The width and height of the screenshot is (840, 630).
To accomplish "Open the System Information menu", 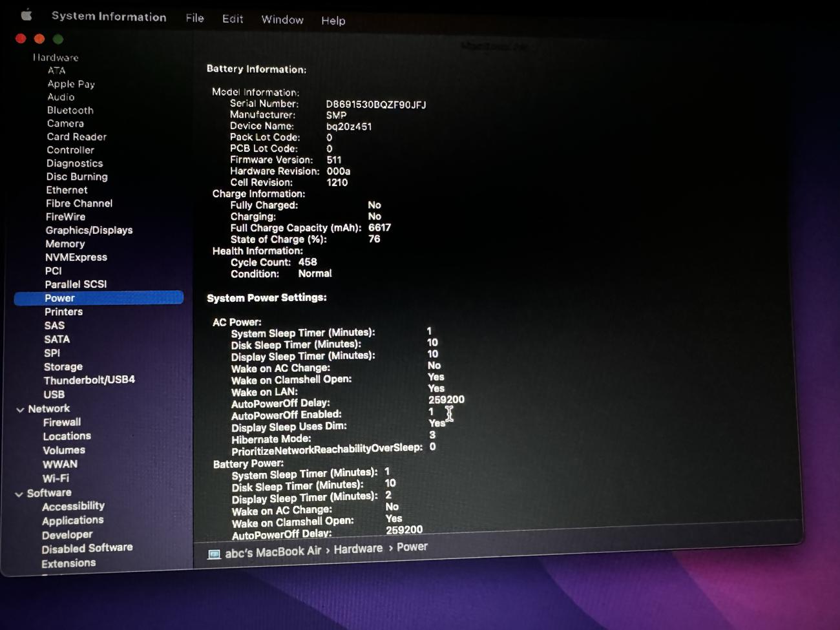I will [x=109, y=17].
